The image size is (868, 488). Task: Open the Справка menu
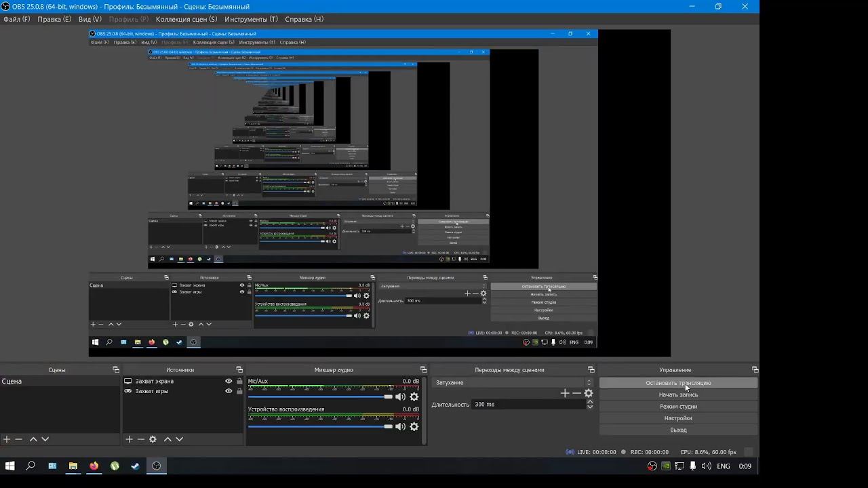click(x=304, y=19)
